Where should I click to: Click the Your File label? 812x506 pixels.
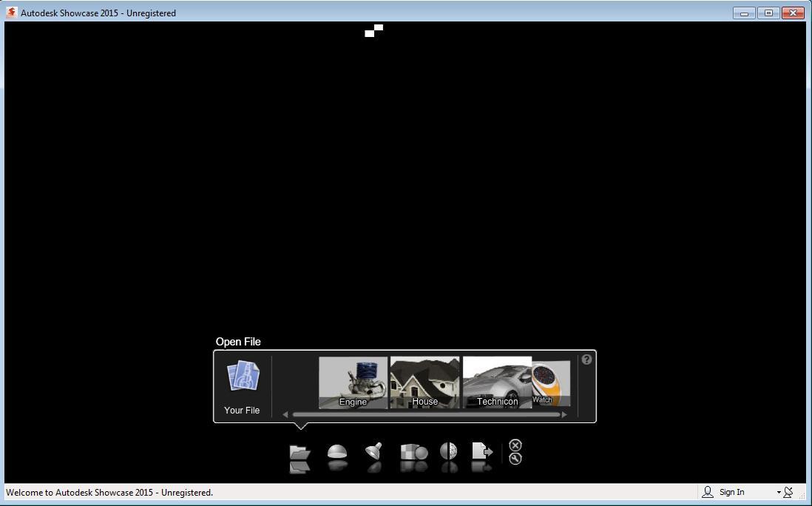coord(242,410)
